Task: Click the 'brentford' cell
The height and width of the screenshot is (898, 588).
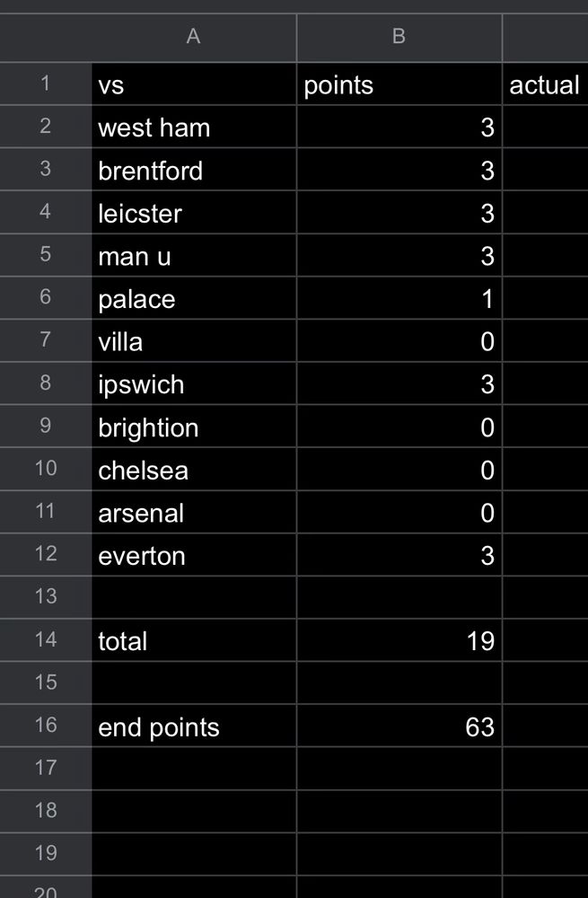Action: (x=193, y=171)
